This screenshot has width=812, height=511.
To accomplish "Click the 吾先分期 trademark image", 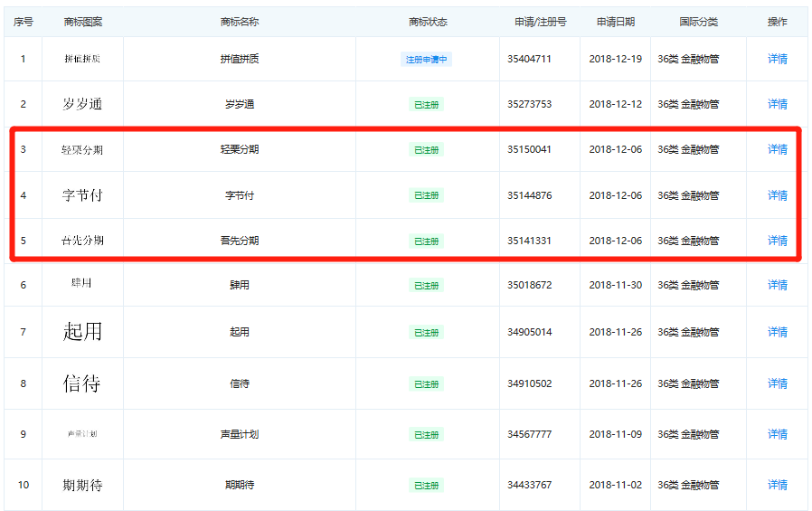I will [x=82, y=241].
